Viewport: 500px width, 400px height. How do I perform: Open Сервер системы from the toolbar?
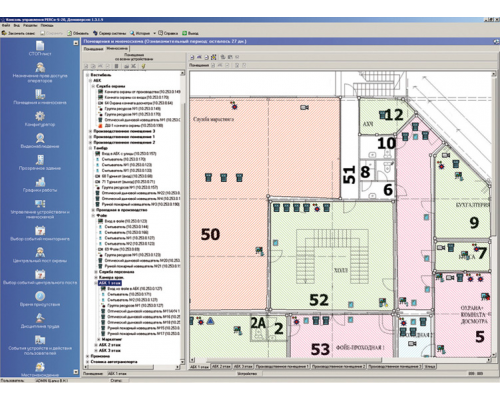[109, 33]
